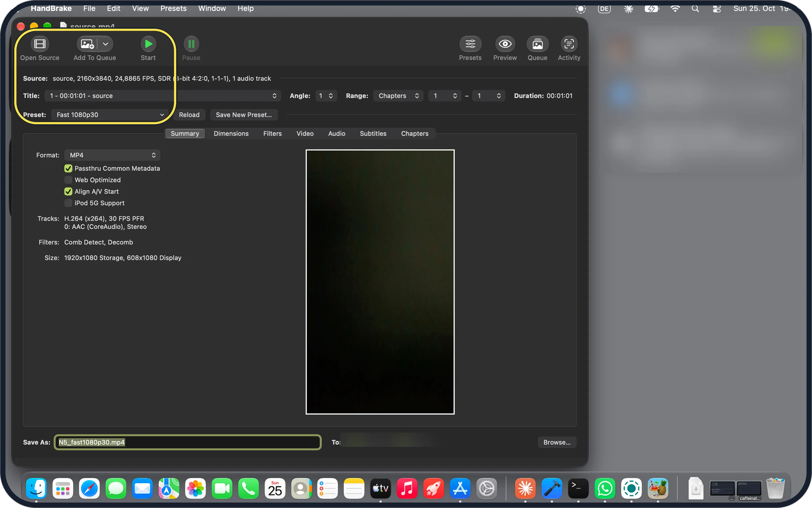Image resolution: width=812 pixels, height=508 pixels.
Task: Open the Angle selector popup
Action: pos(326,96)
